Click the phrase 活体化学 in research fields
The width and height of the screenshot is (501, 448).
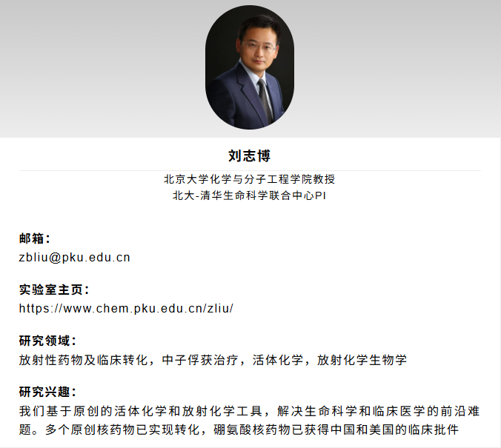278,360
